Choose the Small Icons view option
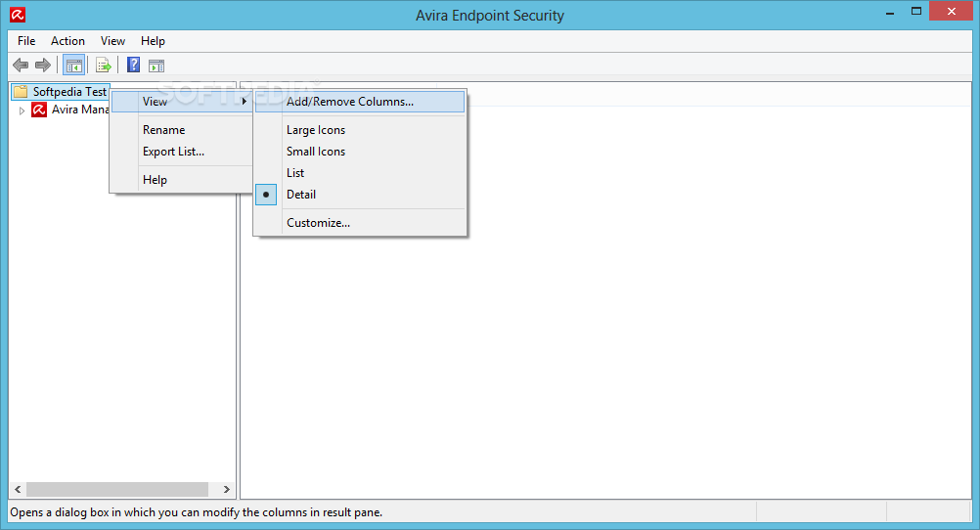Screen dimensions: 980x530 point(315,152)
